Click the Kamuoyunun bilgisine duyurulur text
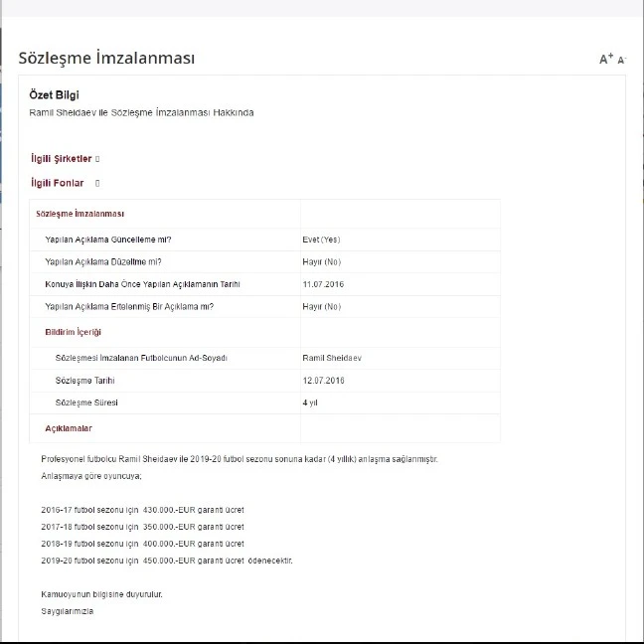This screenshot has height=644, width=644. [101, 594]
